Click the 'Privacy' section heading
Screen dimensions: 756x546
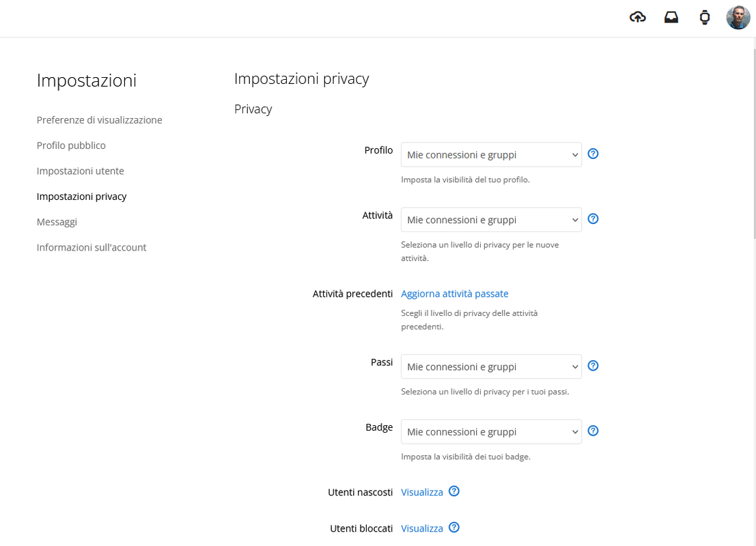point(253,109)
